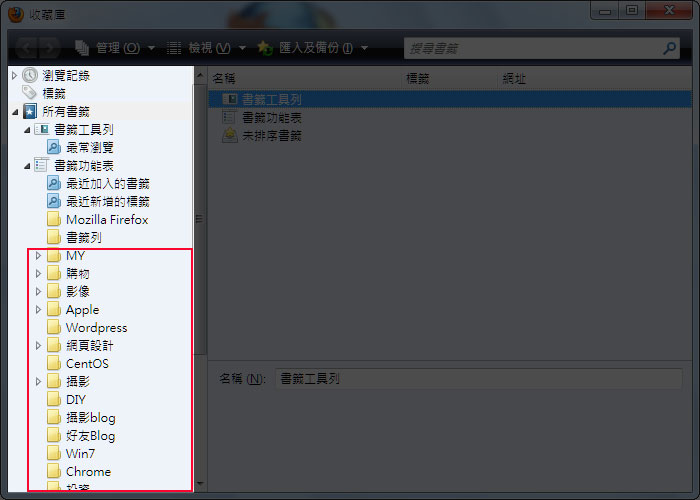Expand the 網頁設計 folder
The image size is (700, 500).
coord(38,346)
